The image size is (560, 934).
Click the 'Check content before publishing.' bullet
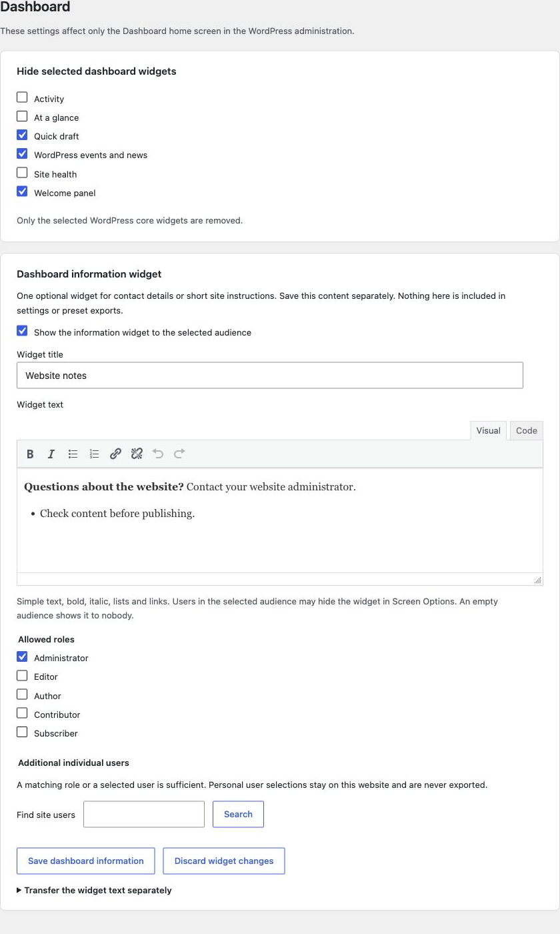tap(117, 513)
